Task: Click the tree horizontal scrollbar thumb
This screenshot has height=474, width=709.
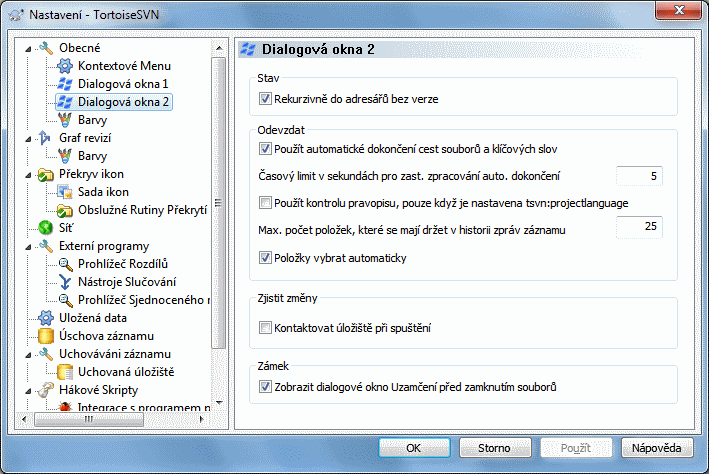Action: 89,419
